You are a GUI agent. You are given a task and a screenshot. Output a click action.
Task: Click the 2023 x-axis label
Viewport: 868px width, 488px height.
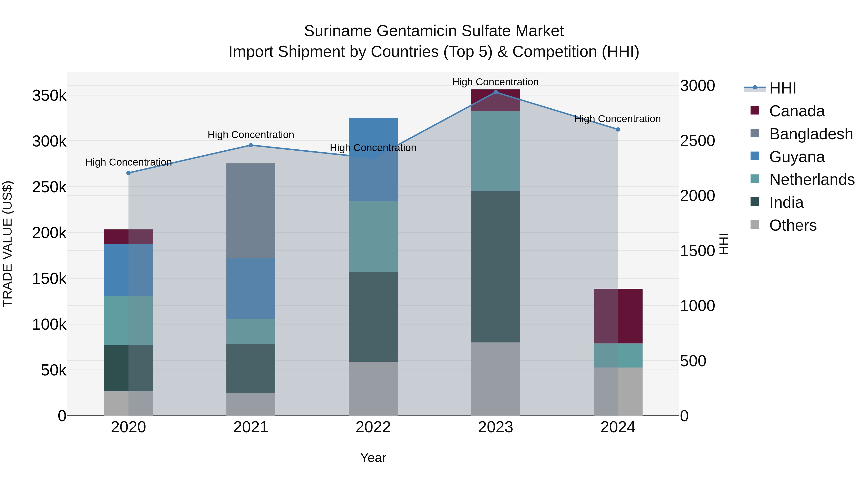(x=495, y=427)
